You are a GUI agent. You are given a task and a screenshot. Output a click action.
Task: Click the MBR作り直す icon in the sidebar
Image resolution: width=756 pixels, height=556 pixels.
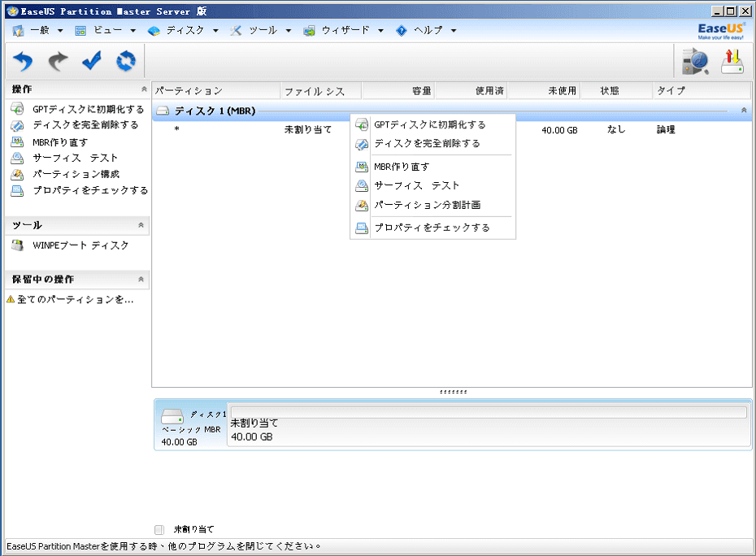pos(17,141)
